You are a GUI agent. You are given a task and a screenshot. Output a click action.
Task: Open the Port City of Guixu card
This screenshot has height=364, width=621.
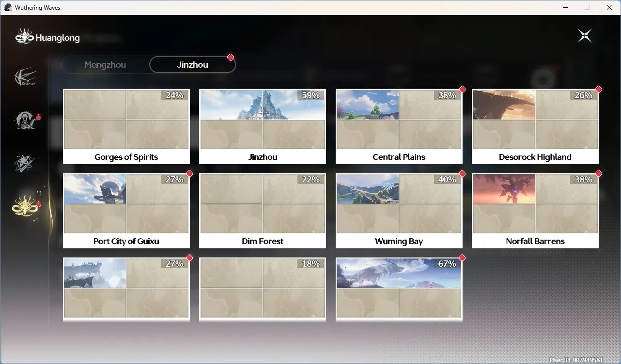[x=126, y=211]
